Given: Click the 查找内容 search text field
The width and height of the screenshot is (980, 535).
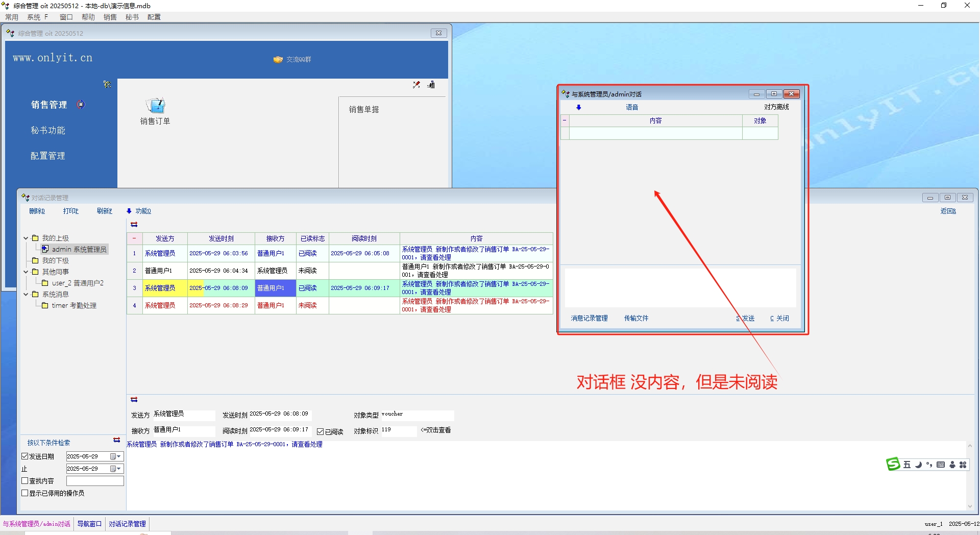Looking at the screenshot, I should tap(95, 481).
